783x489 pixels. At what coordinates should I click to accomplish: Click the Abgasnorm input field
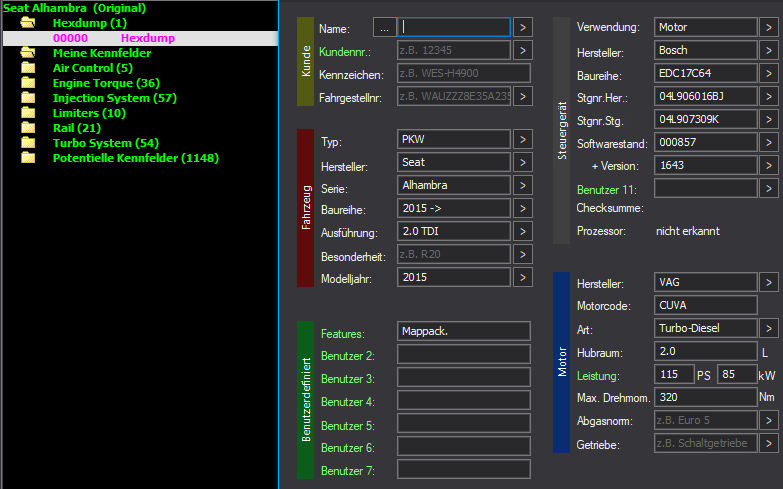click(706, 420)
